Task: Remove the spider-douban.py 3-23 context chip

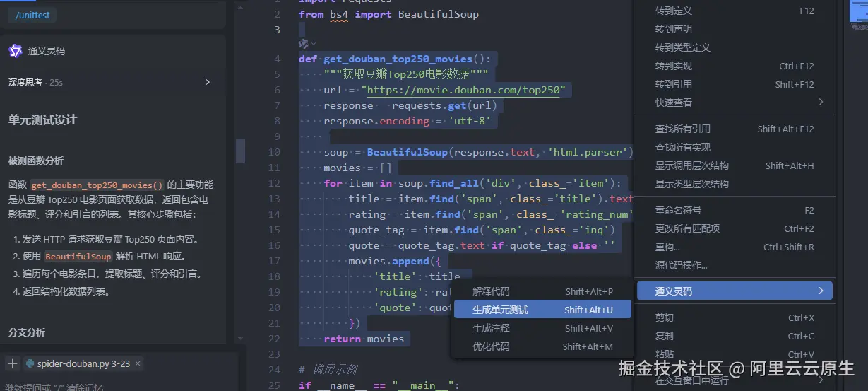Action: [x=138, y=363]
